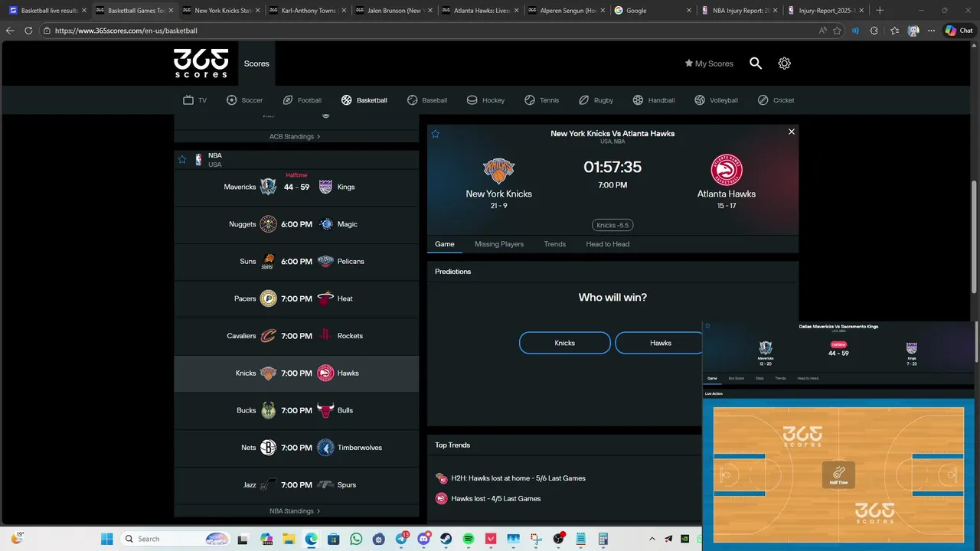Select the Rugby sport category
Viewport: 980px width, 551px height.
[x=596, y=100]
